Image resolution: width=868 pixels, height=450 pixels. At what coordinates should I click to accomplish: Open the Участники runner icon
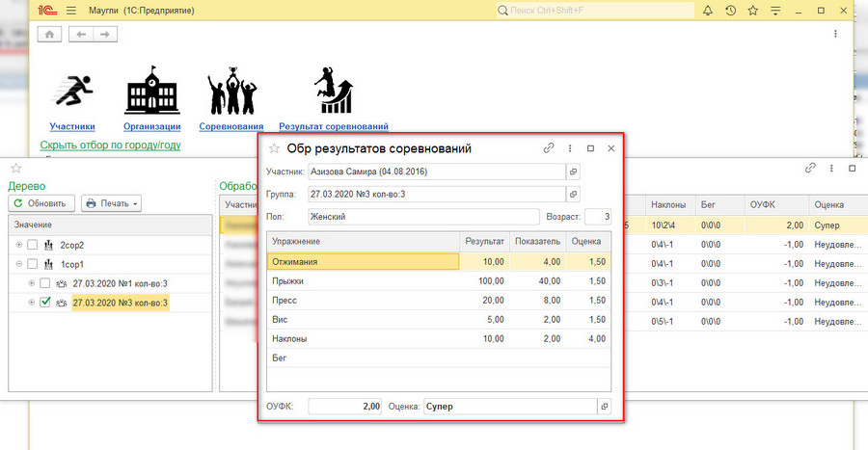pyautogui.click(x=72, y=92)
